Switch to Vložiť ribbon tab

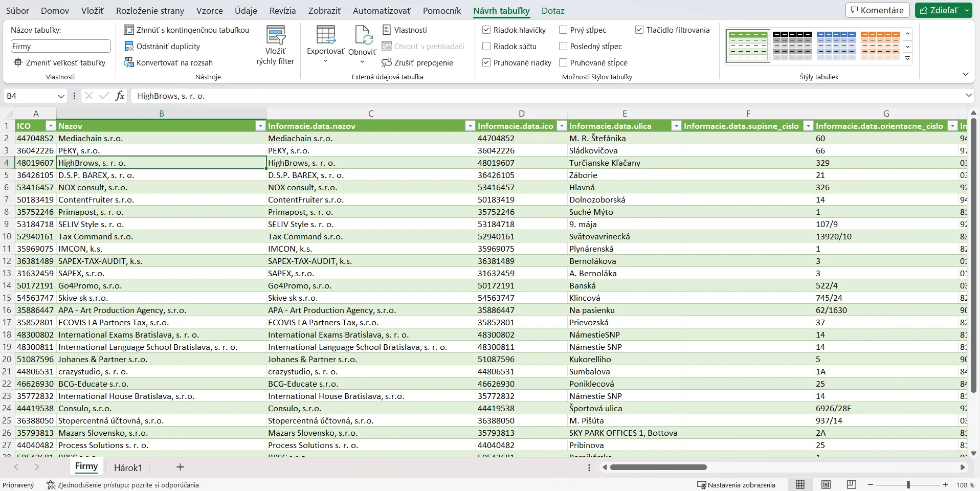click(93, 11)
